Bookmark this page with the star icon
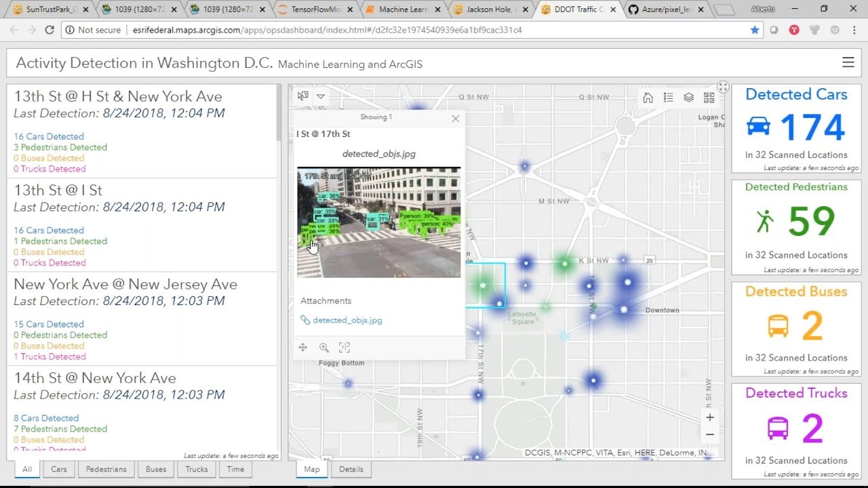Viewport: 868px width, 488px height. pos(755,30)
